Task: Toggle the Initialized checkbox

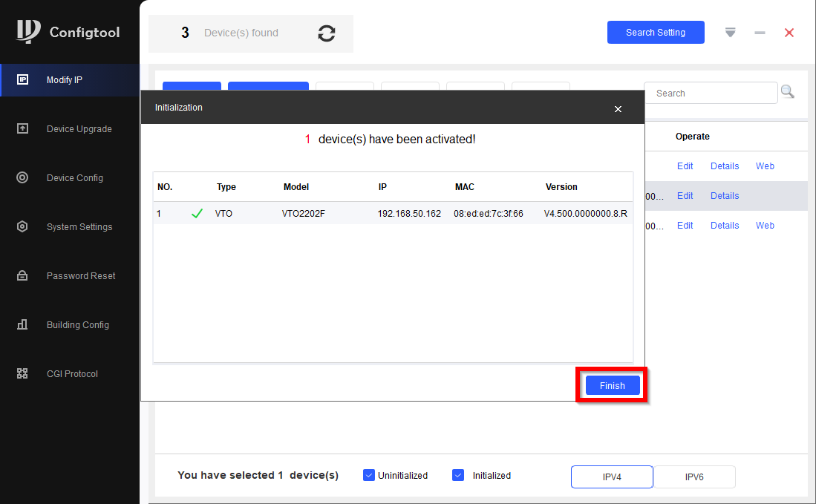Action: pos(458,475)
